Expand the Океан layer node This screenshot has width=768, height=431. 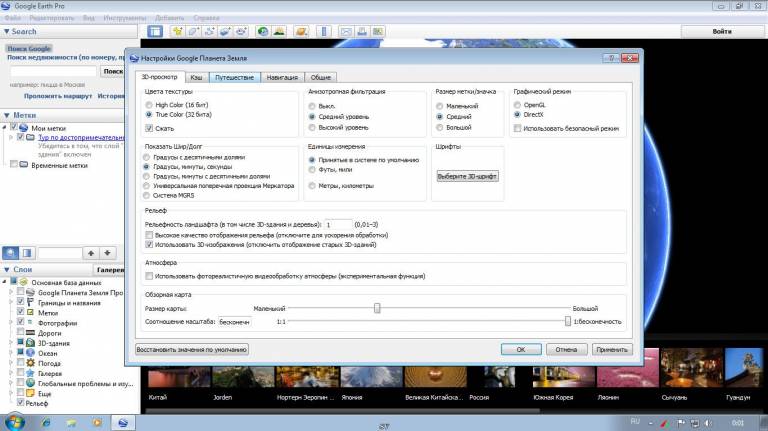[x=11, y=353]
